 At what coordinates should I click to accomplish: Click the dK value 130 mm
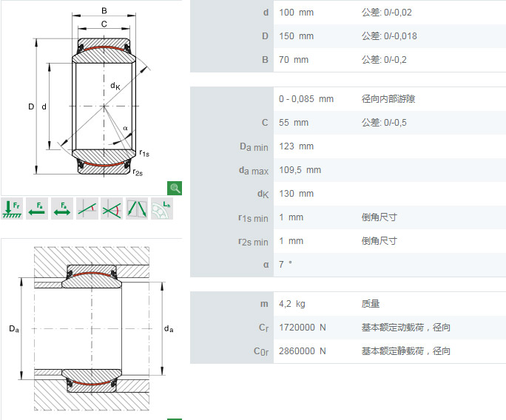pos(296,194)
